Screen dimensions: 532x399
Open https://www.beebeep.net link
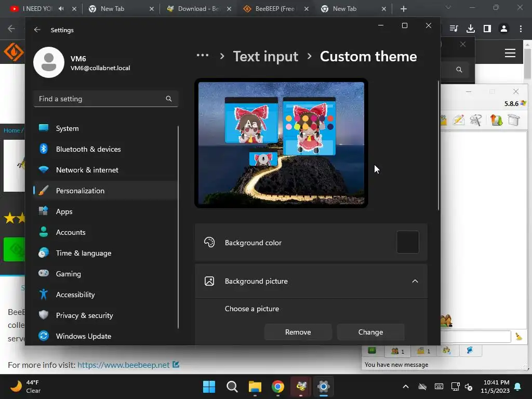[x=124, y=365]
